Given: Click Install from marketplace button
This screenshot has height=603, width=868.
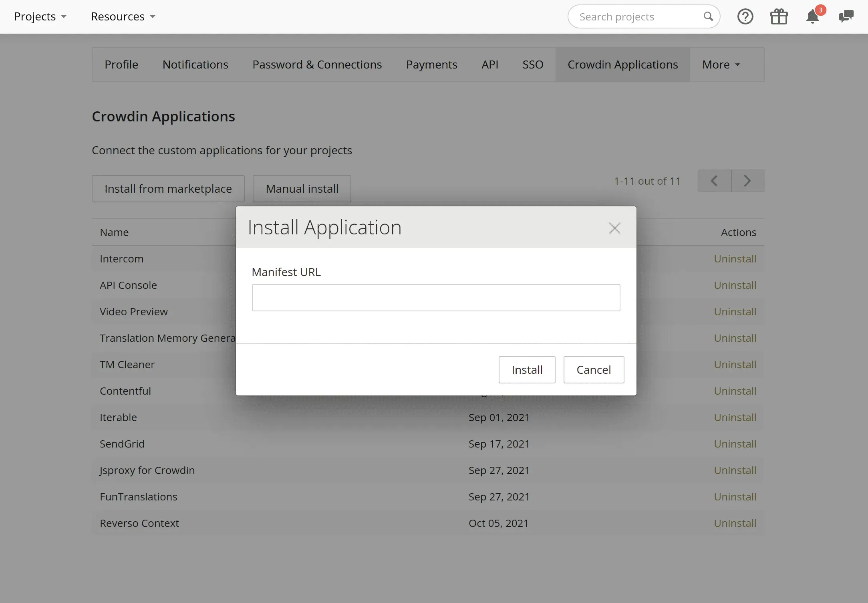Looking at the screenshot, I should [168, 189].
